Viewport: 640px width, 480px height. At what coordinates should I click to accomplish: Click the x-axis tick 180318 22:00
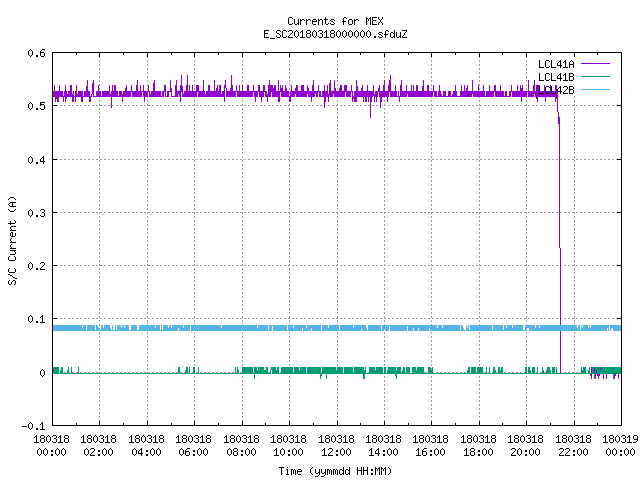pyautogui.click(x=573, y=446)
